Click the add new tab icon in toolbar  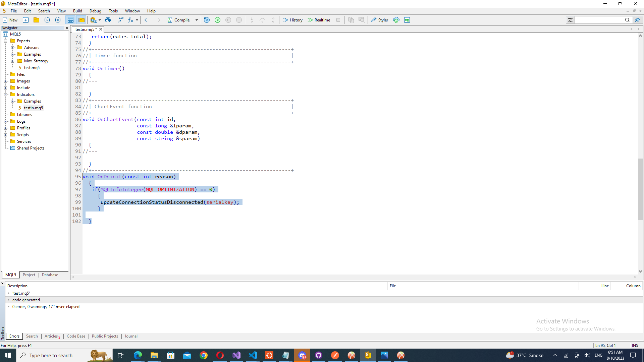(x=26, y=20)
